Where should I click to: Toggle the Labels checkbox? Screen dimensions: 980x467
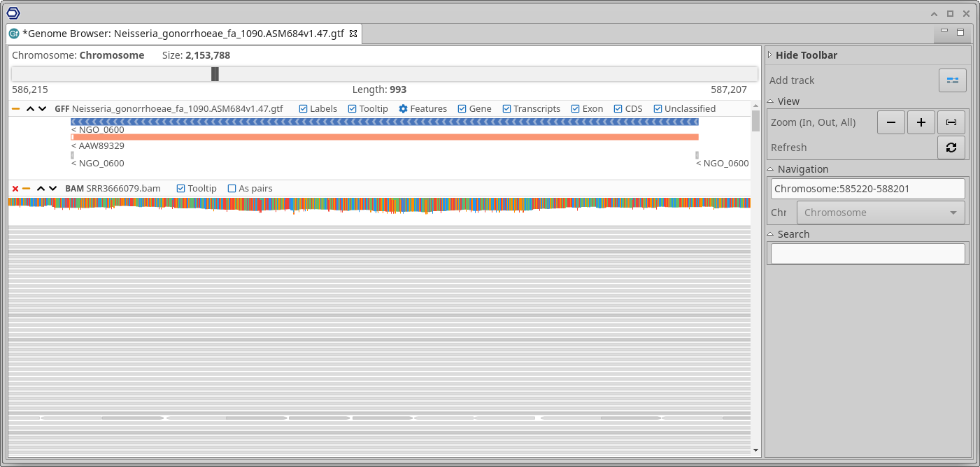pyautogui.click(x=304, y=109)
